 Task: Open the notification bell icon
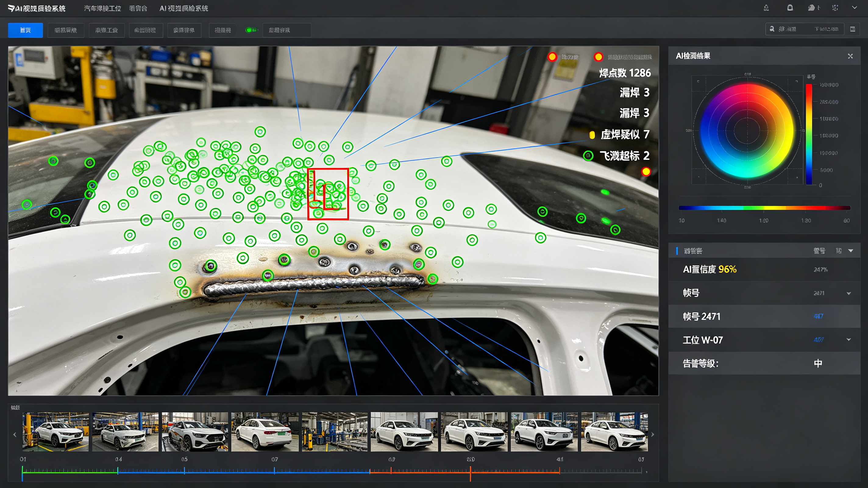point(790,8)
